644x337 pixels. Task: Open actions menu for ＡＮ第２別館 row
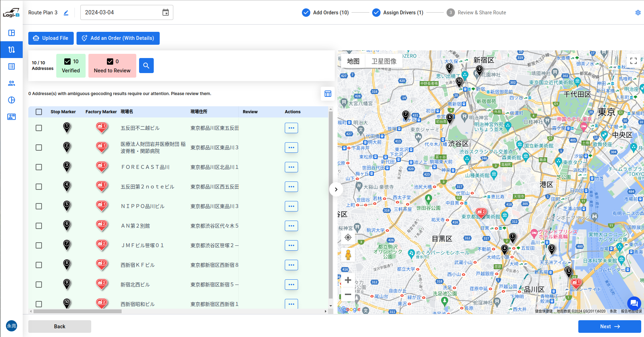(x=291, y=226)
